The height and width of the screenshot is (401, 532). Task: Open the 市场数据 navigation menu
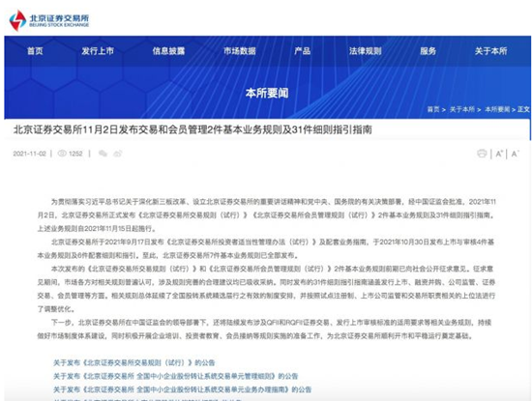point(240,51)
